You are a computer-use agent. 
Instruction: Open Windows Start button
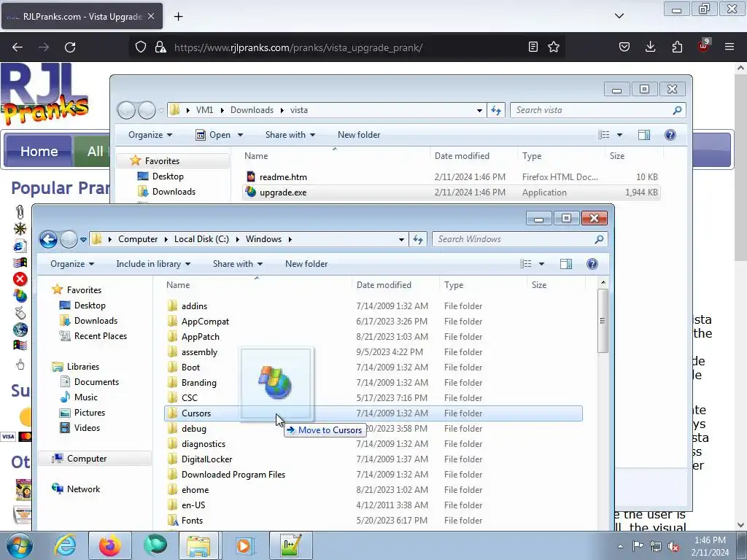click(19, 545)
